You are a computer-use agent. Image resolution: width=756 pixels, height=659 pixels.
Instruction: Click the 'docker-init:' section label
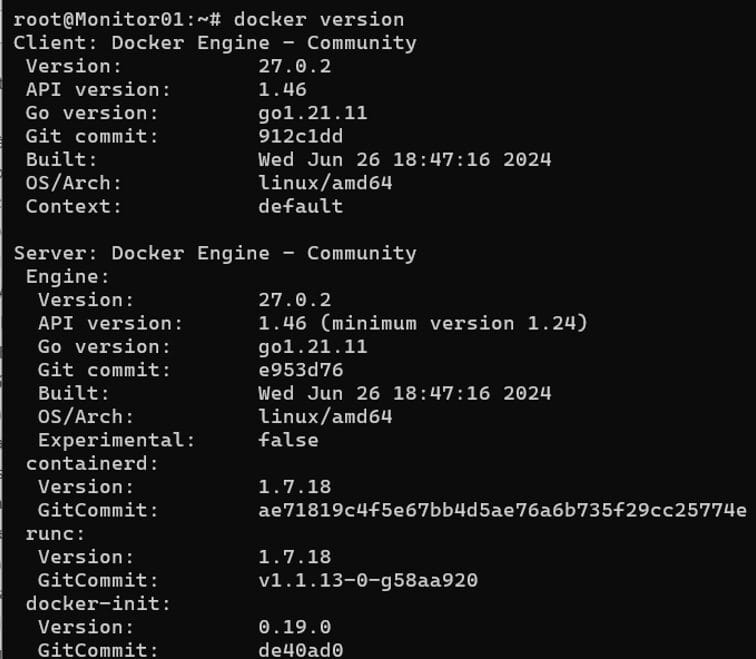[98, 604]
